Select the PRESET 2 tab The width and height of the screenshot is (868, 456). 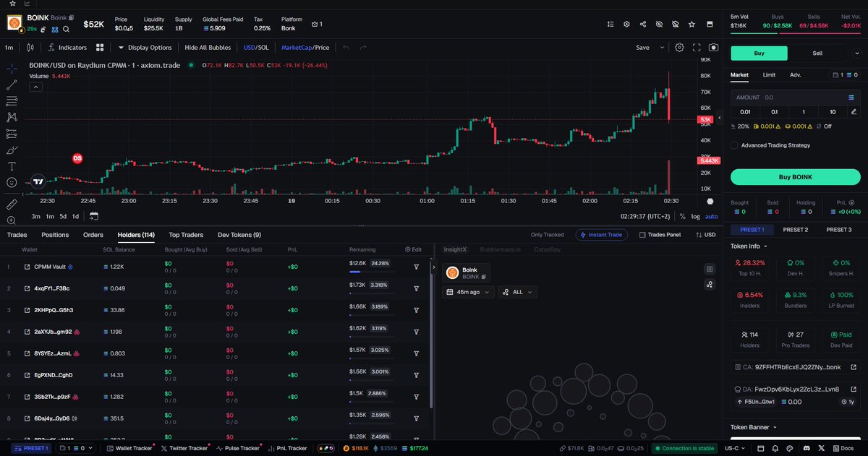click(x=795, y=230)
